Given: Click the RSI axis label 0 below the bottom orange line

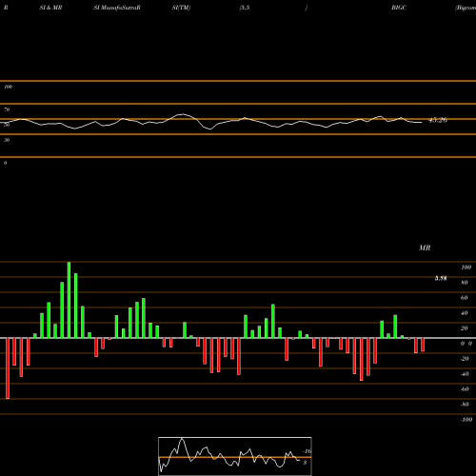Looking at the screenshot, I should (x=5, y=163).
